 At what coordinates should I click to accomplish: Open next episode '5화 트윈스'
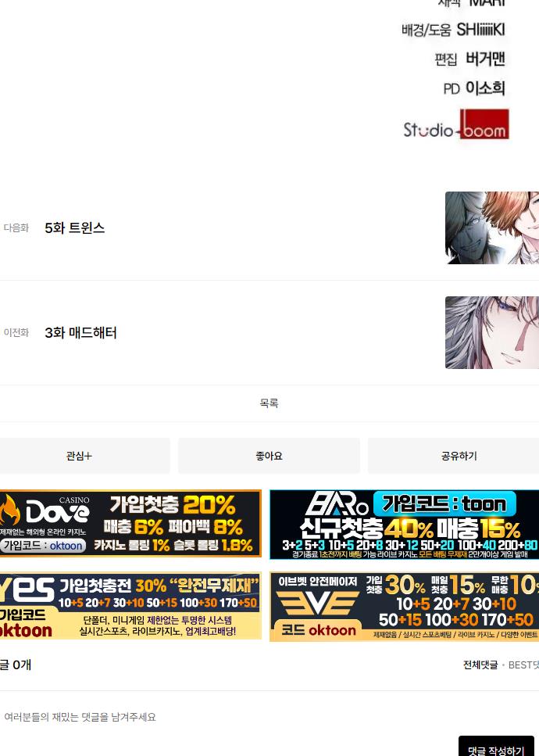(75, 228)
